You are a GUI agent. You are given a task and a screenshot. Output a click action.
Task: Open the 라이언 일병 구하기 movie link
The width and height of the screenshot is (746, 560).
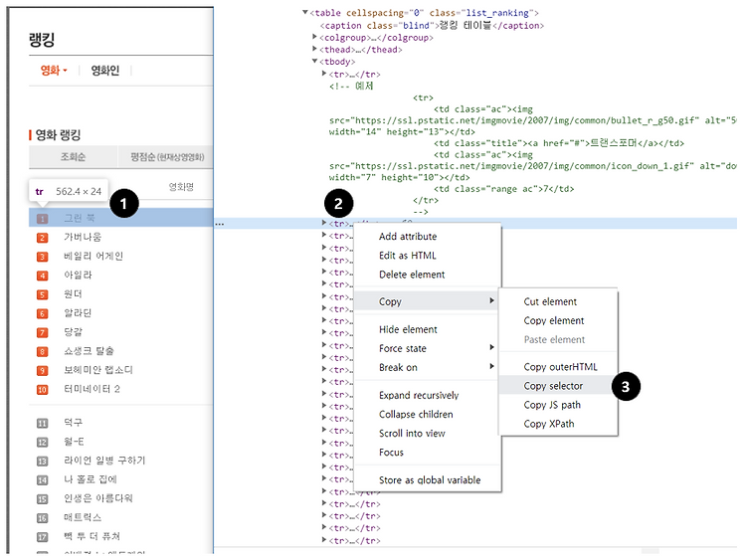(104, 461)
